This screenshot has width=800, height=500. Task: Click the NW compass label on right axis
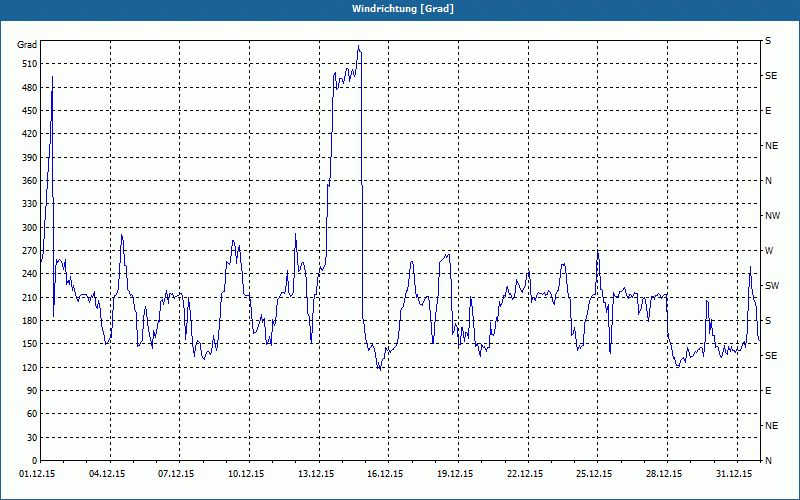772,216
